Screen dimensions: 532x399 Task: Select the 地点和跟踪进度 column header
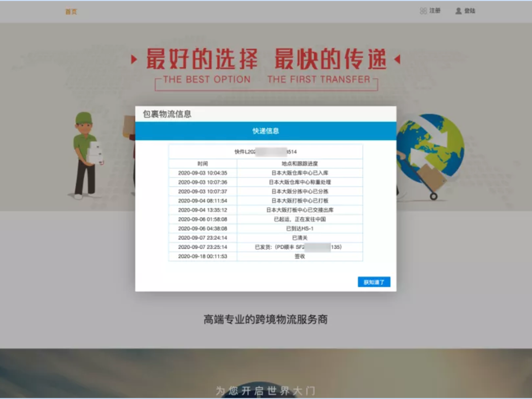click(300, 164)
